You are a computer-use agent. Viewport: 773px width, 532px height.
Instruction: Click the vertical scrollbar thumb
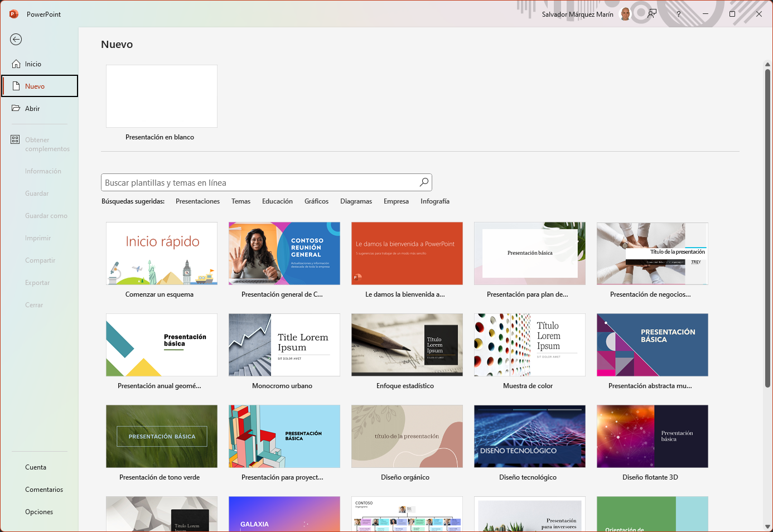[x=767, y=228]
